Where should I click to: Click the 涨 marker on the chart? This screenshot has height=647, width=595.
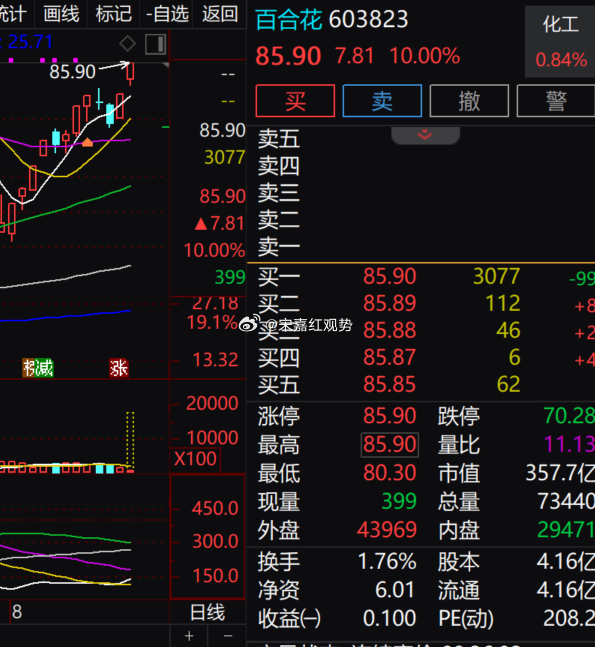[119, 368]
